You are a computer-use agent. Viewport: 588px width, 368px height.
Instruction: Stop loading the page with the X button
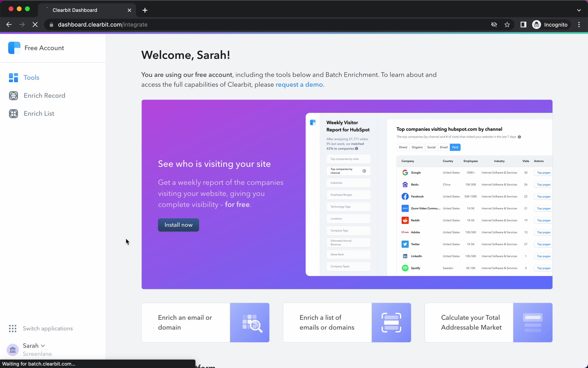pos(35,25)
